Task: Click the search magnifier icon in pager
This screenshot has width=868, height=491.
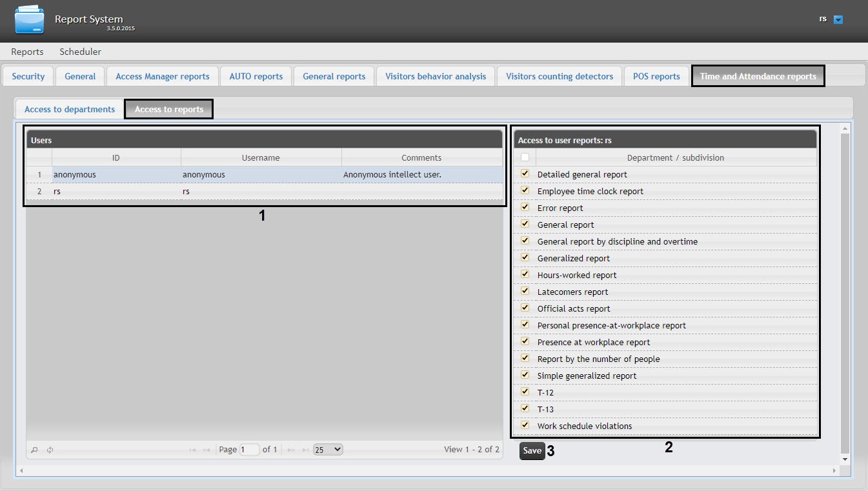Action: [35, 450]
